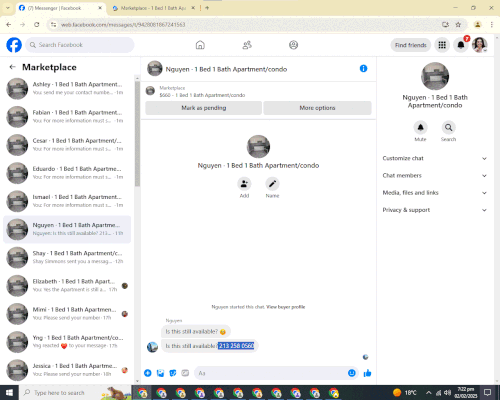Open the Chrome profile avatar icon
This screenshot has height=400, width=500.
[x=478, y=25]
